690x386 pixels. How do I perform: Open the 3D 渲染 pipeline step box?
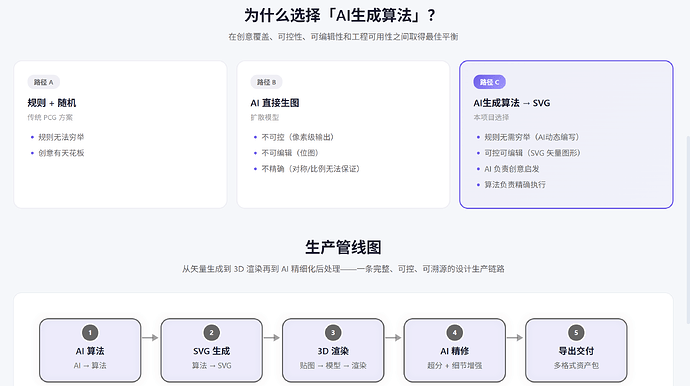[x=333, y=350]
